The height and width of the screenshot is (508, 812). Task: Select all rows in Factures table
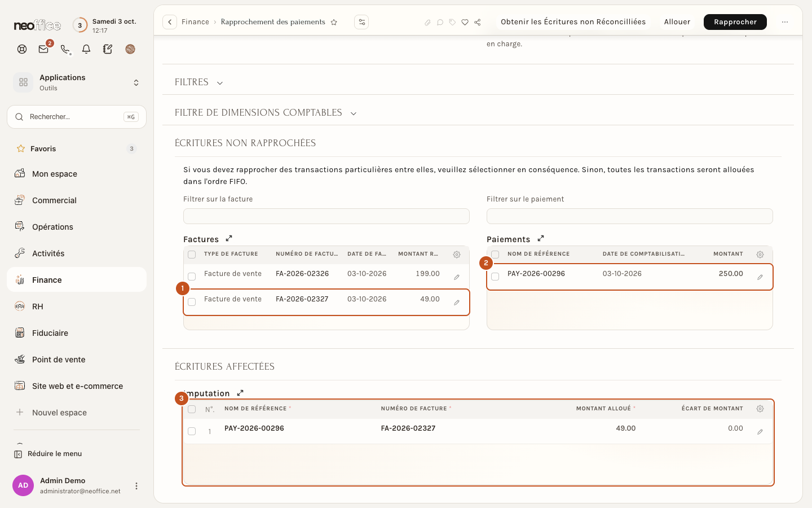pyautogui.click(x=192, y=255)
